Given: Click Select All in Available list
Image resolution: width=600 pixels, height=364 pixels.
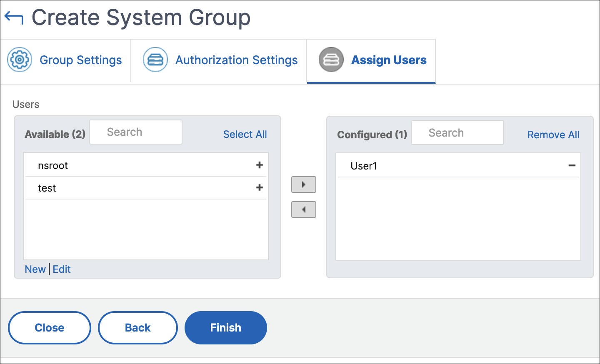Looking at the screenshot, I should [x=245, y=135].
